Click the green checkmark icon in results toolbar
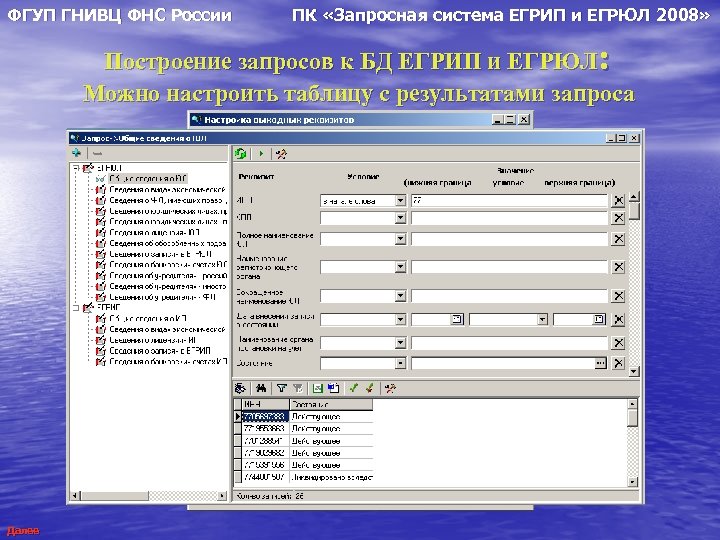The image size is (720, 540). click(x=353, y=388)
